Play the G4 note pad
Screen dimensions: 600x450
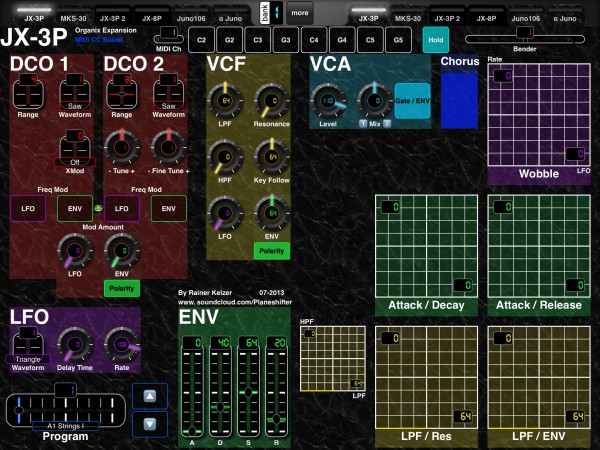pyautogui.click(x=342, y=40)
